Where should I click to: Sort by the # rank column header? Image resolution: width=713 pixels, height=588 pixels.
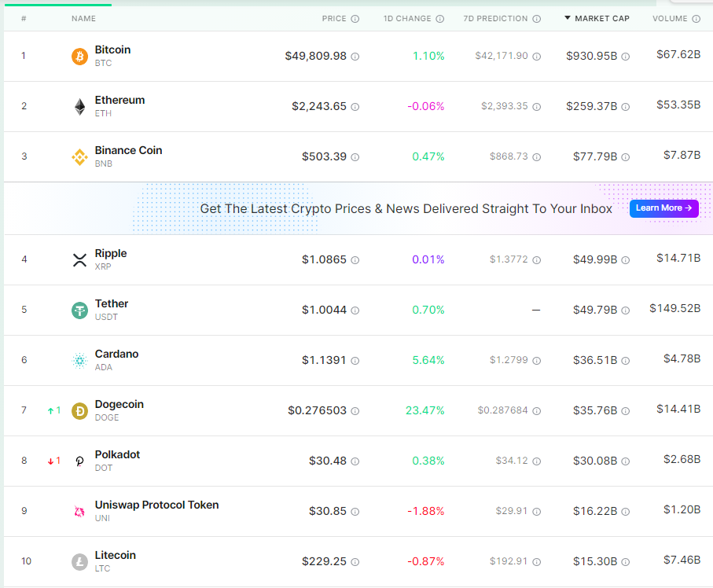point(24,19)
